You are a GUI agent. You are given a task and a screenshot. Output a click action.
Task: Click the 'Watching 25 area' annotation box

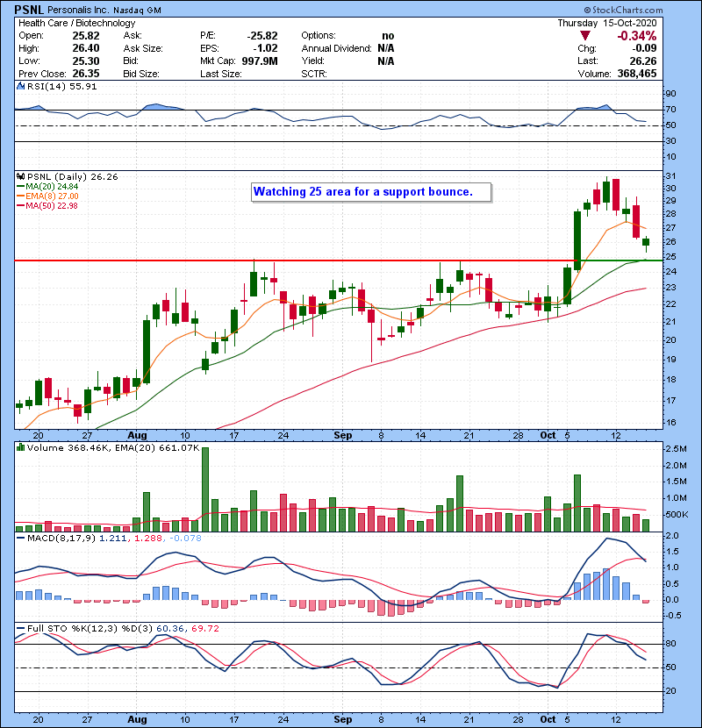tap(371, 192)
